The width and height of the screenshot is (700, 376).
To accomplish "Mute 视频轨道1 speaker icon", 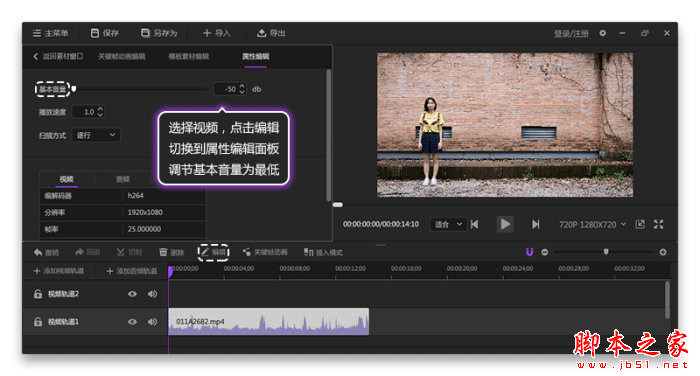I will (153, 322).
